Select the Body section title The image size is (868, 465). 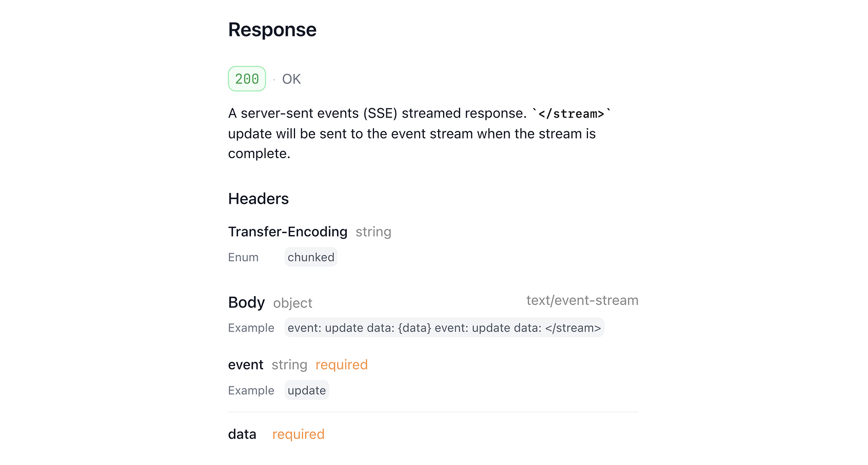tap(247, 302)
